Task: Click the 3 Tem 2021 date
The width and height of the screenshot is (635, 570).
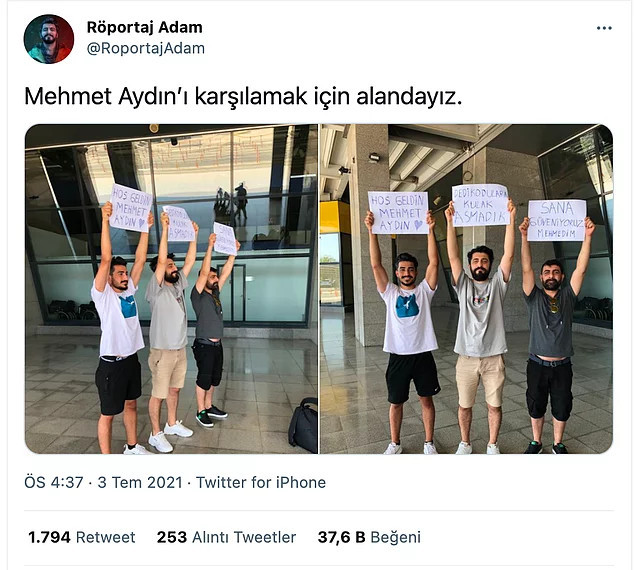Action: [140, 482]
